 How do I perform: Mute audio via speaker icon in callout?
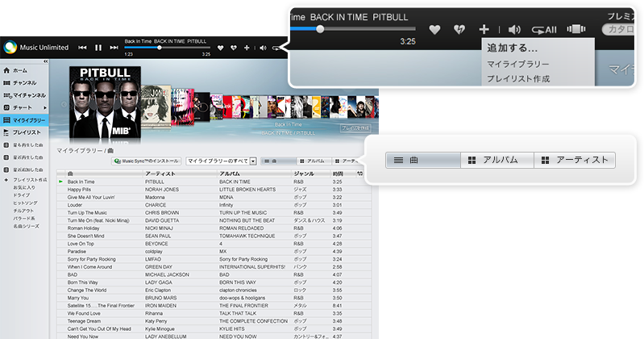(x=515, y=30)
